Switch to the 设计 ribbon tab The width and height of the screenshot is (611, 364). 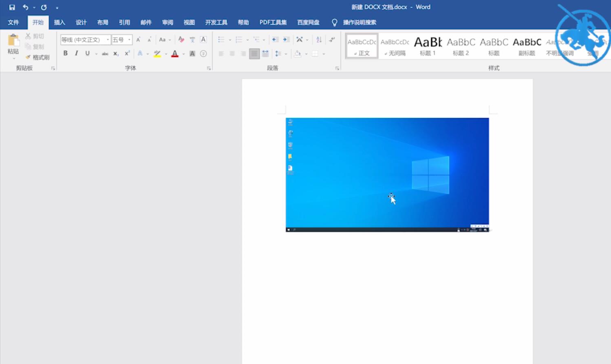pyautogui.click(x=81, y=22)
